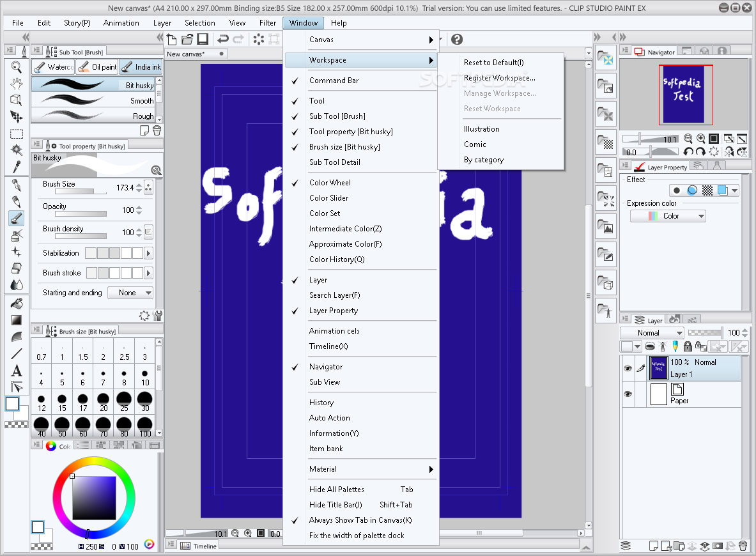756x556 pixels.
Task: Select the Brush tool in toolbox
Action: 17,219
